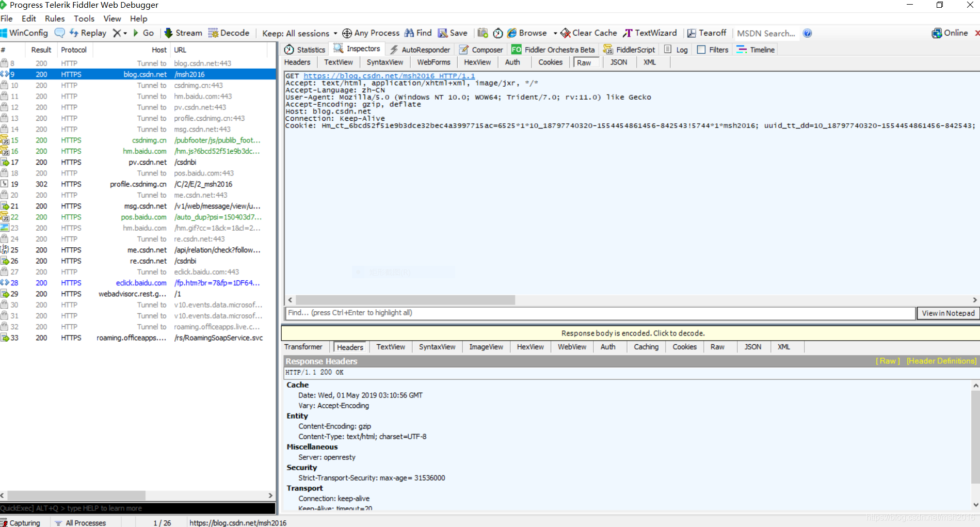Open response ImageView tab

pos(486,347)
